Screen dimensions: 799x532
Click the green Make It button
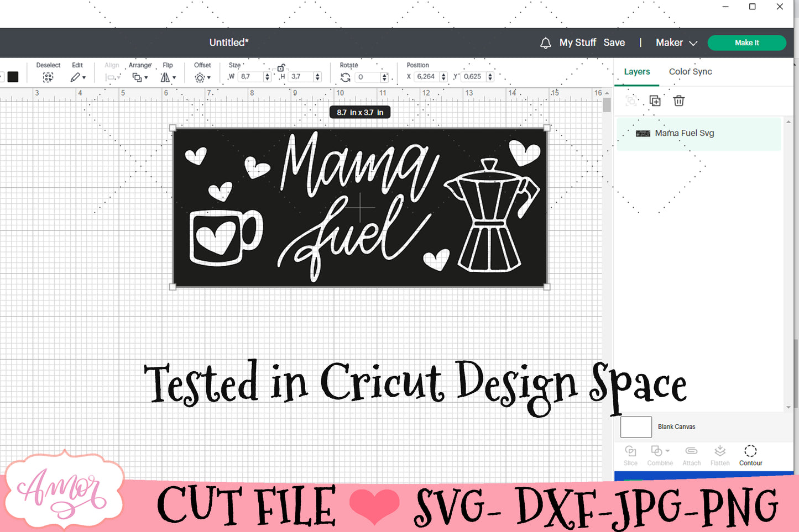tap(747, 43)
